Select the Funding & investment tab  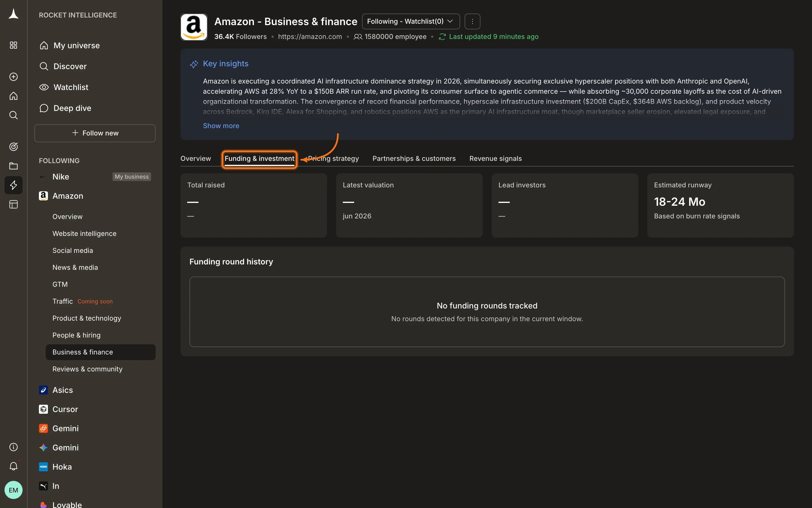click(259, 159)
